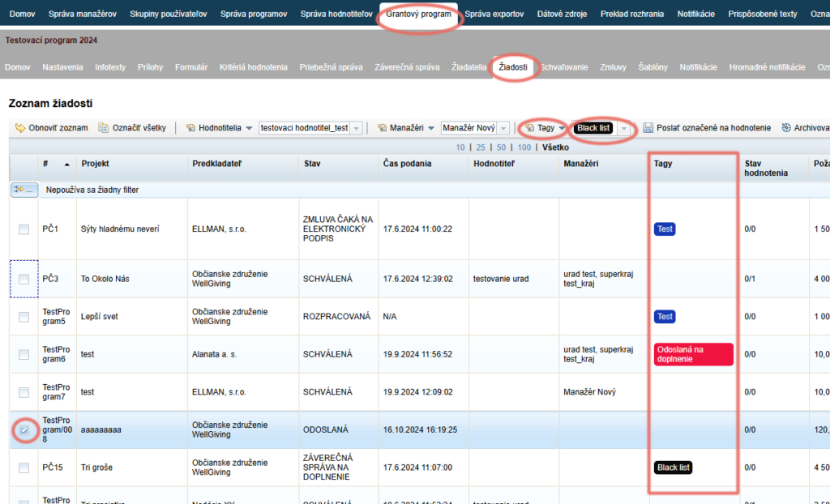Click the Manažéri tag icon
830x504 pixels.
tap(382, 127)
